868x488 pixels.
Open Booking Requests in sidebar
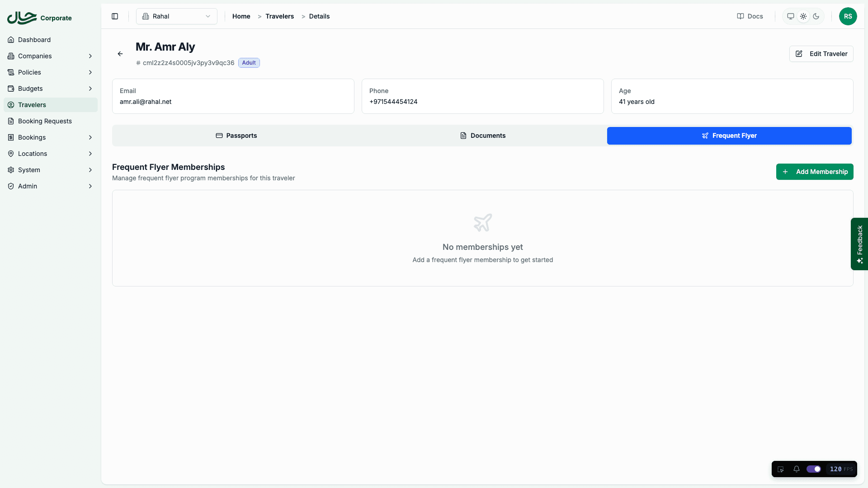pos(45,121)
